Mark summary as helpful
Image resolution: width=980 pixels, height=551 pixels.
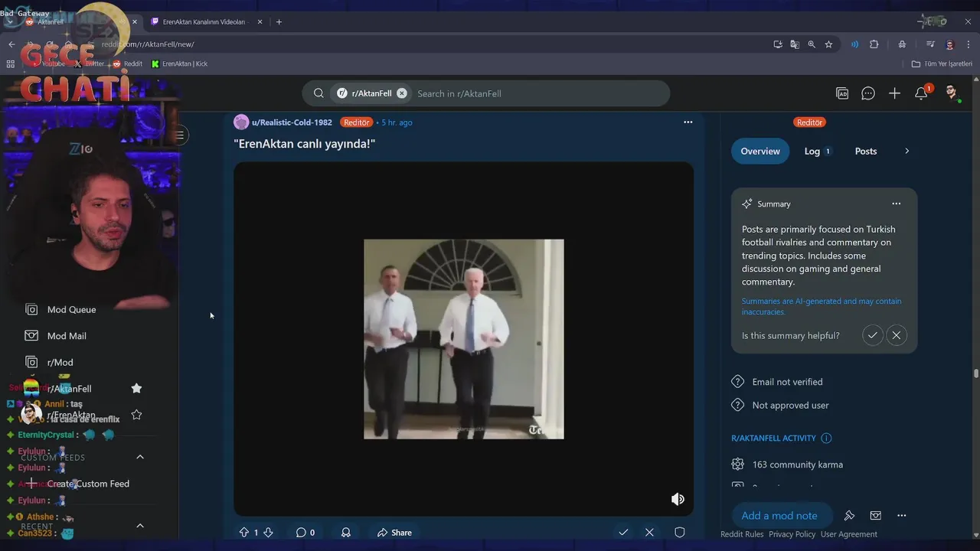click(872, 335)
